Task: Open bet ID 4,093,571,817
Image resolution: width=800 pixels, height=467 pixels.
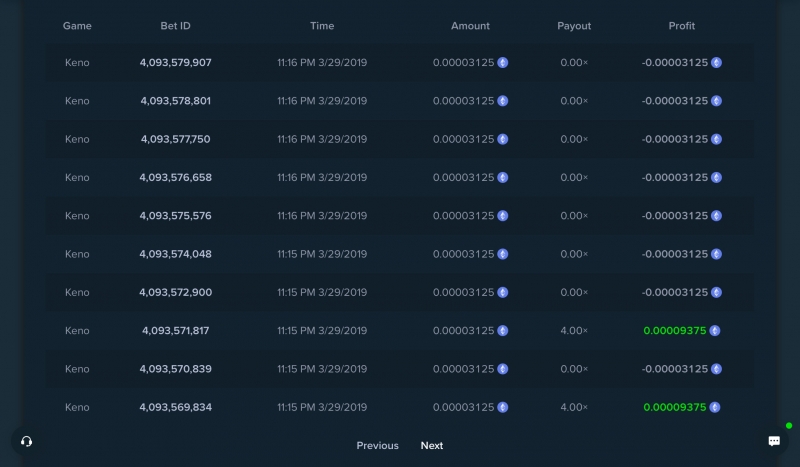Action: click(x=176, y=330)
